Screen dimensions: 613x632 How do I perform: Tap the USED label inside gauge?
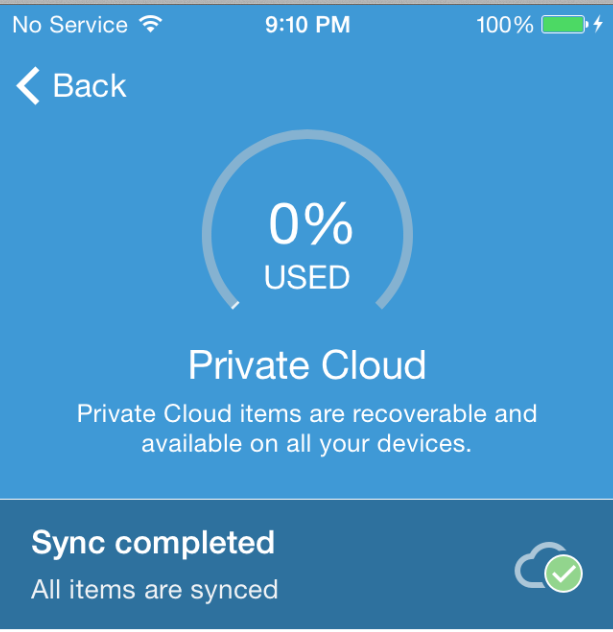307,277
